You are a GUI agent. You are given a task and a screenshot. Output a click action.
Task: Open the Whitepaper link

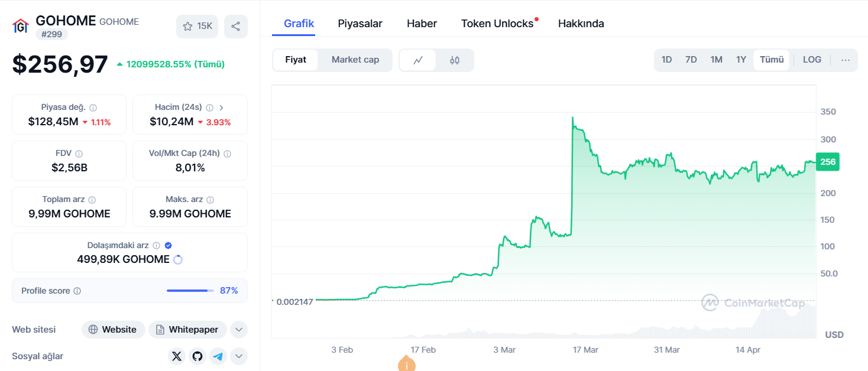point(187,330)
